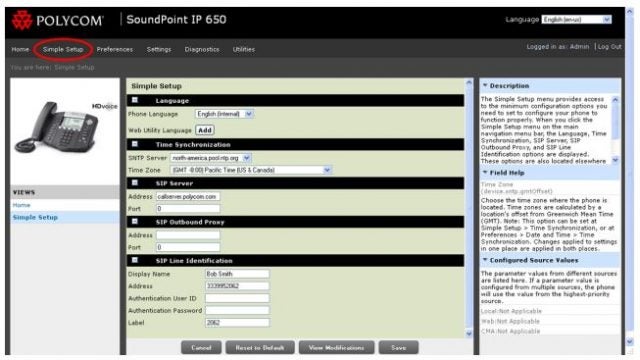This screenshot has width=640, height=360.
Task: Collapse the Description panel
Action: [x=485, y=85]
